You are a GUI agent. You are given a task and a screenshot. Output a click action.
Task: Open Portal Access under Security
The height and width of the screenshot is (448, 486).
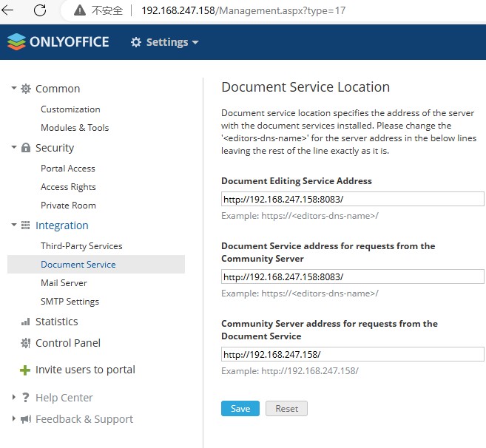[68, 169]
